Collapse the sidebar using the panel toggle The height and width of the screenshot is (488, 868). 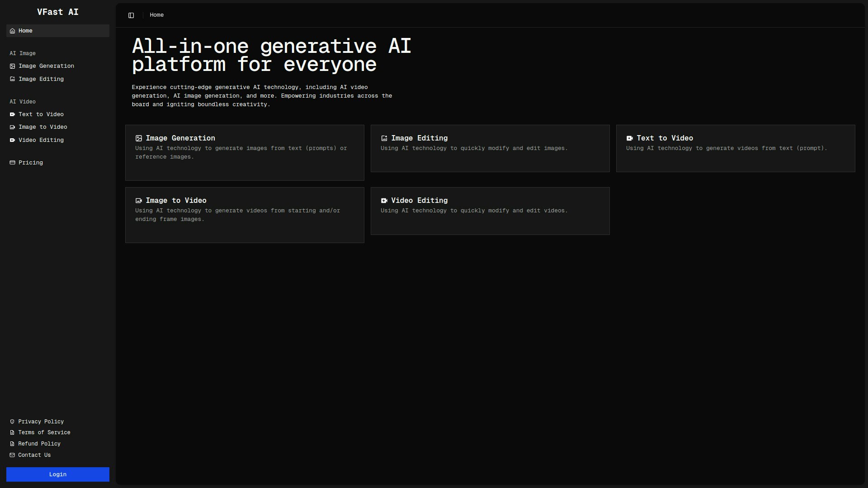tap(132, 15)
